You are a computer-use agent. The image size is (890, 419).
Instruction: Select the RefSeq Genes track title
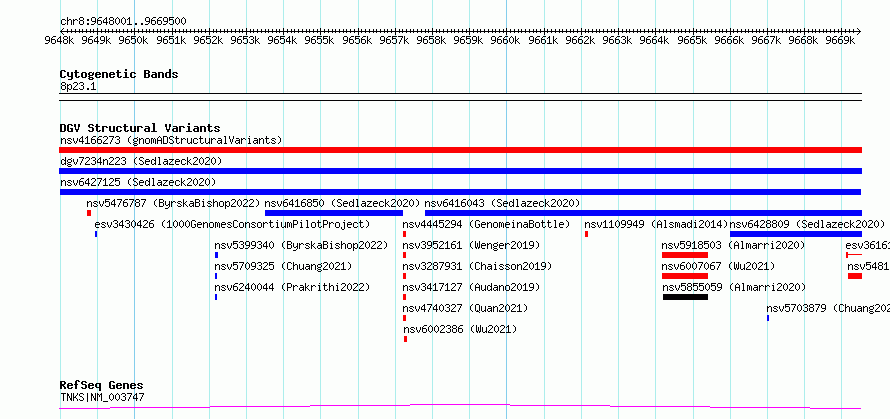(102, 386)
